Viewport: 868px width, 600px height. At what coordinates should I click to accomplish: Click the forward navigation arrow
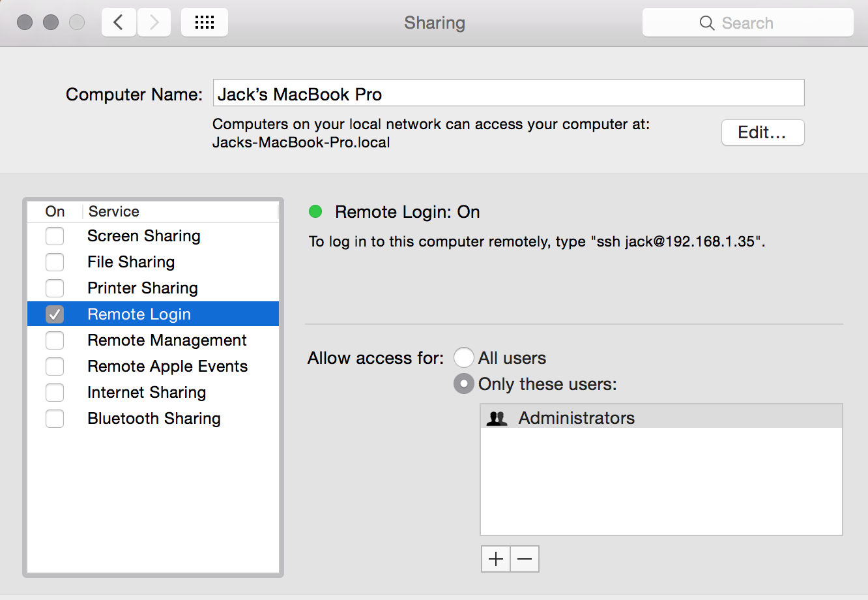[x=154, y=23]
